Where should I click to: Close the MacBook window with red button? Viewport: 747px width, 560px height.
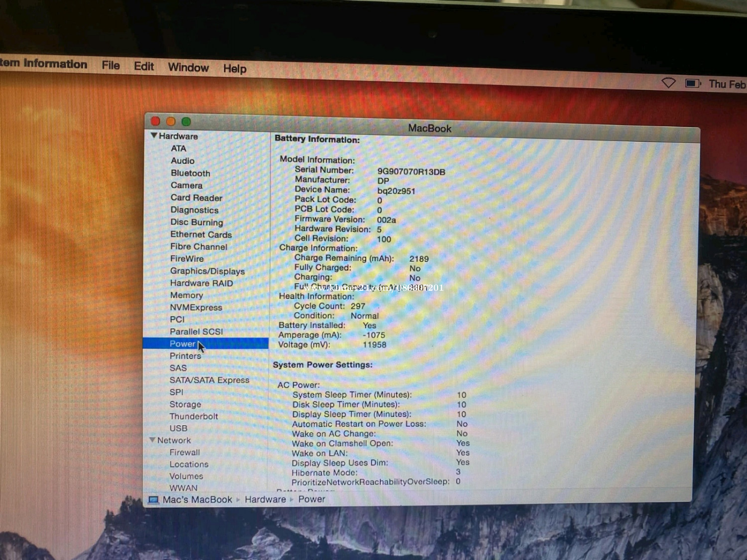(156, 121)
